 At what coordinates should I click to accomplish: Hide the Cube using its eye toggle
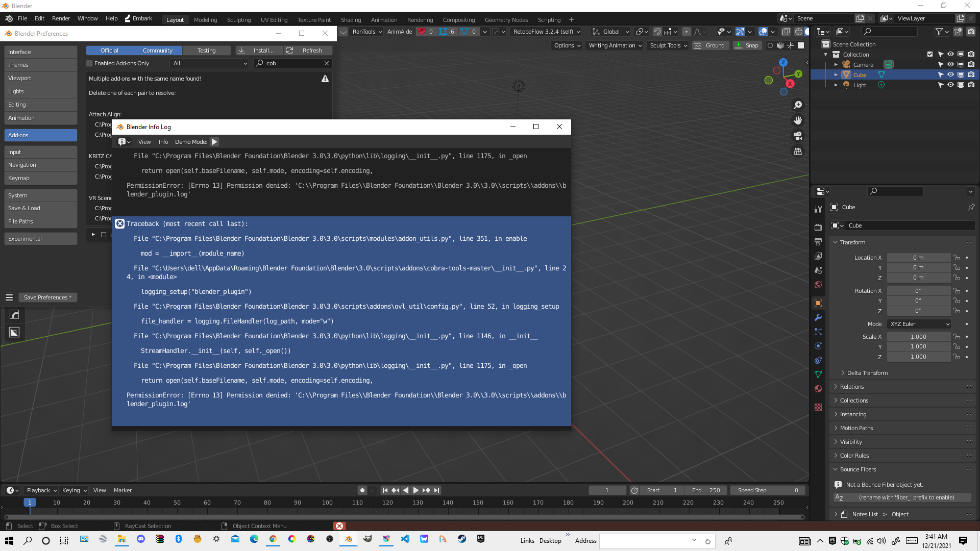(950, 74)
